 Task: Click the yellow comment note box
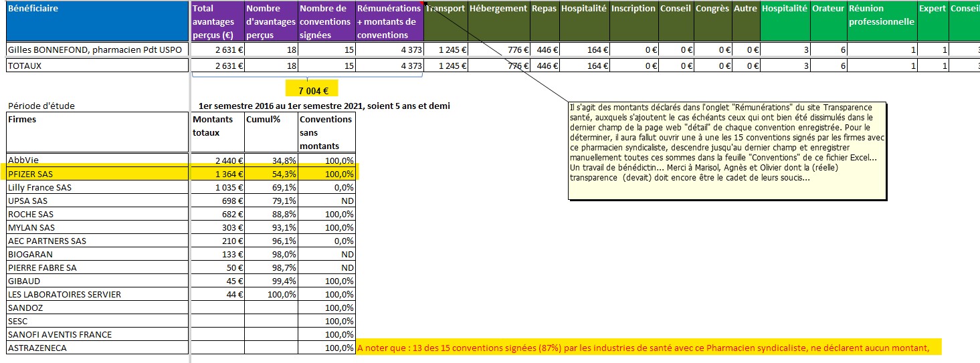(x=728, y=151)
